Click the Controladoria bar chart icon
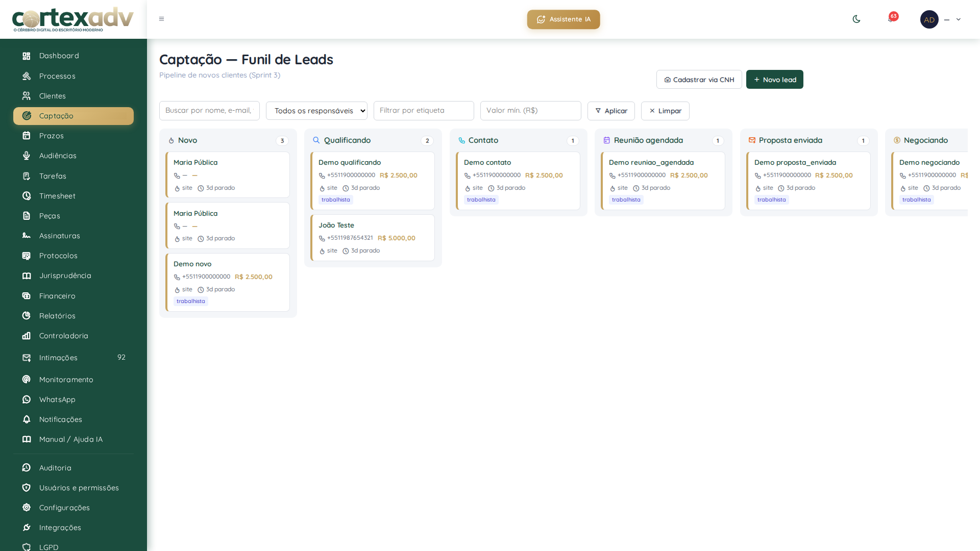The image size is (980, 551). 27,336
